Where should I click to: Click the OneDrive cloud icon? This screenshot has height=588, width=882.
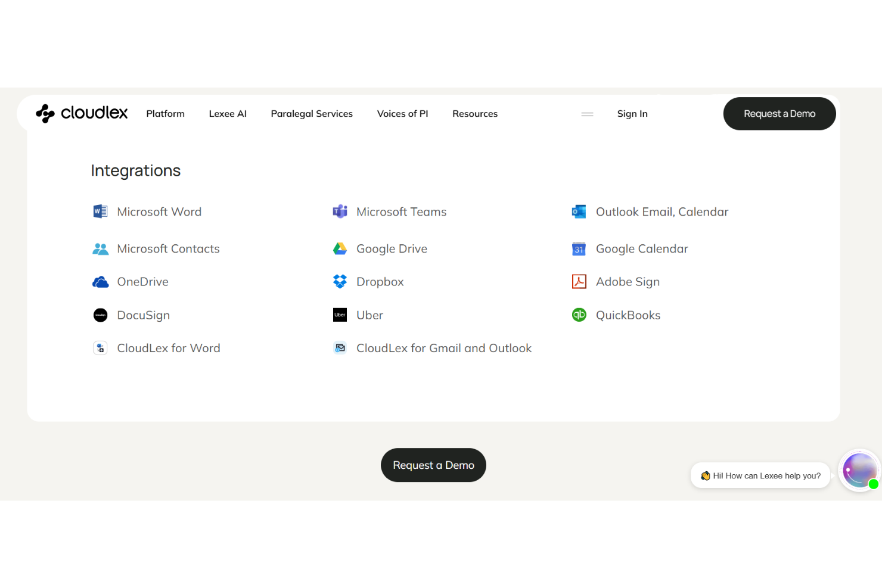click(100, 281)
